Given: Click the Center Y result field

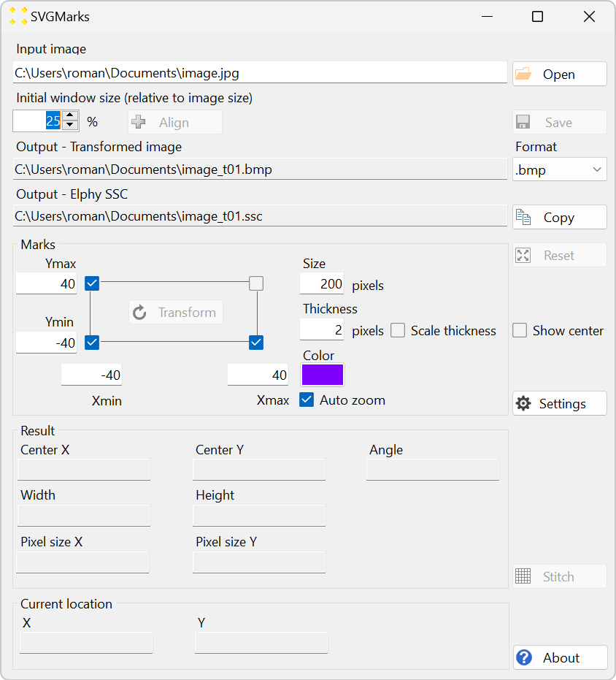Looking at the screenshot, I should click(x=259, y=470).
